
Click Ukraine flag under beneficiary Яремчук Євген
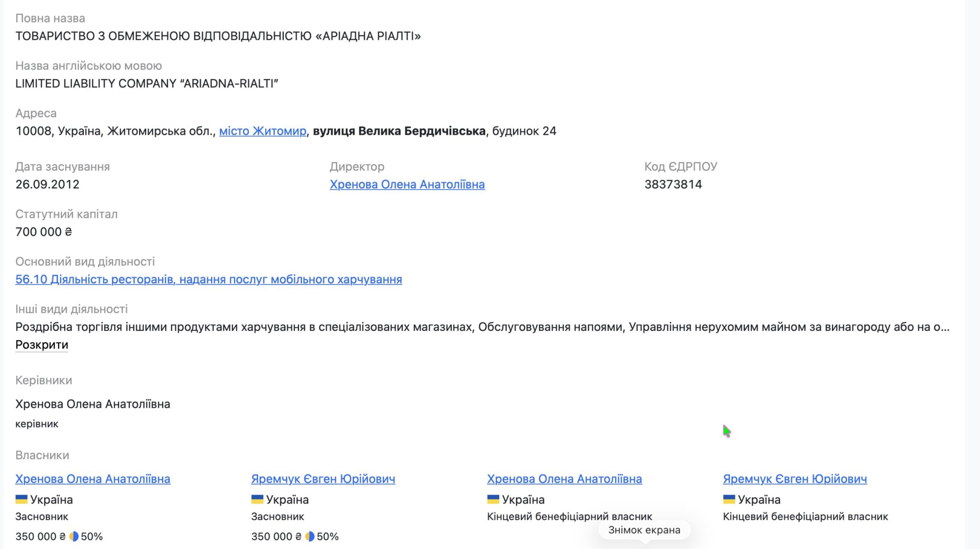click(x=729, y=499)
